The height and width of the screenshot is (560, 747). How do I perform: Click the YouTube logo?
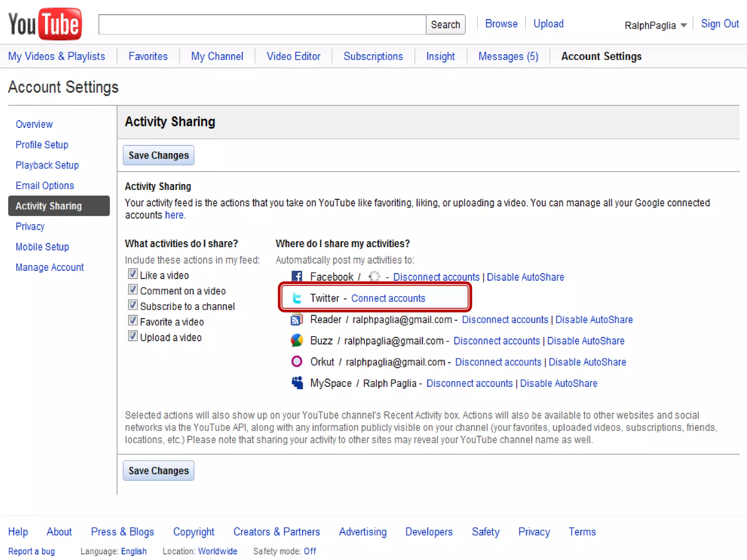click(x=45, y=24)
